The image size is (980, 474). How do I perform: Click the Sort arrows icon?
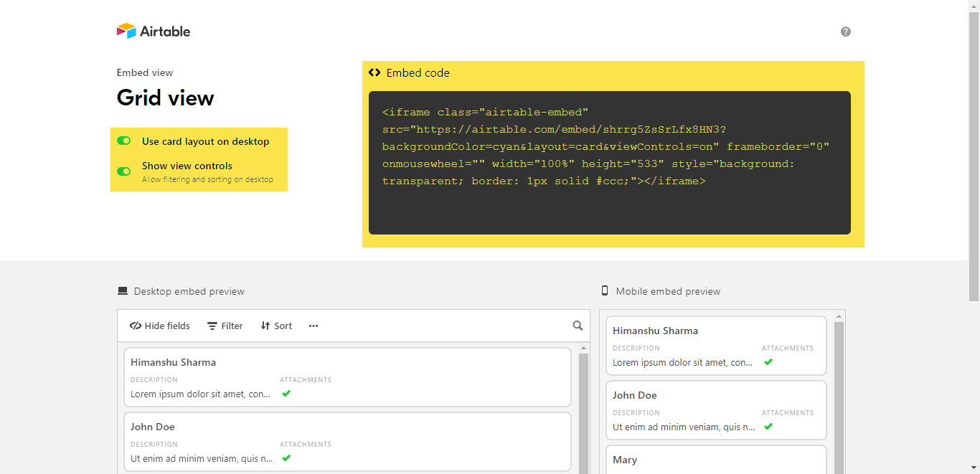click(x=265, y=326)
